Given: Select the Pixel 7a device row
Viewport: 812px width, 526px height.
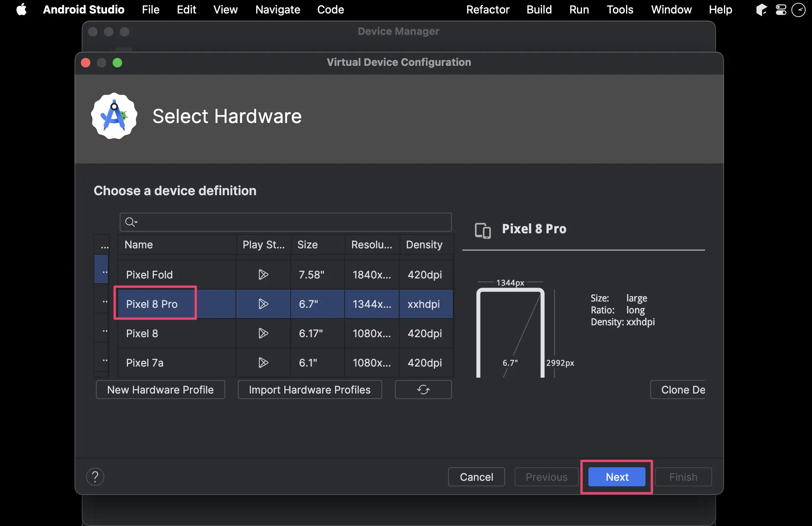Looking at the screenshot, I should click(285, 363).
